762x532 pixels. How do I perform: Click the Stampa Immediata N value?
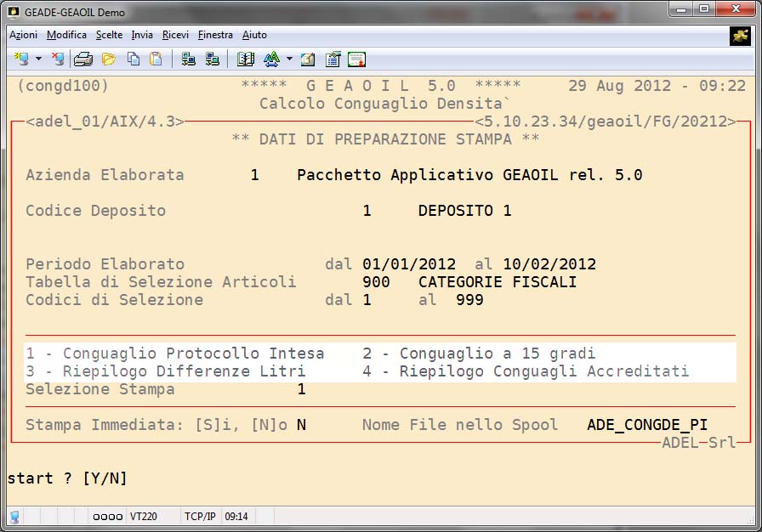pos(301,425)
